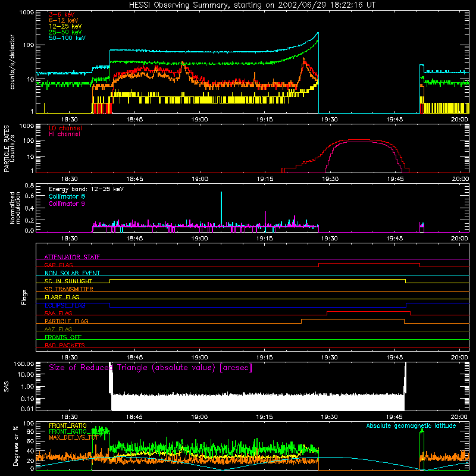Click the 'SAS' axis label
The width and height of the screenshot is (476, 476).
[x=7, y=386]
